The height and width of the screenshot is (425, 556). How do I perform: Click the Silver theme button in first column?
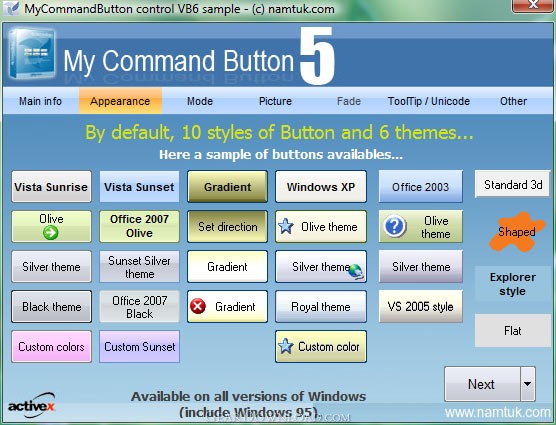click(x=51, y=266)
